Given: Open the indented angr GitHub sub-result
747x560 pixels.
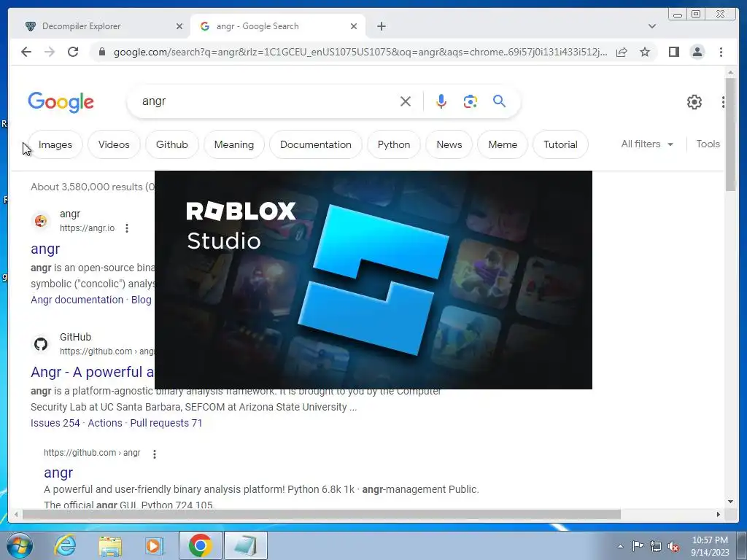Looking at the screenshot, I should click(58, 472).
